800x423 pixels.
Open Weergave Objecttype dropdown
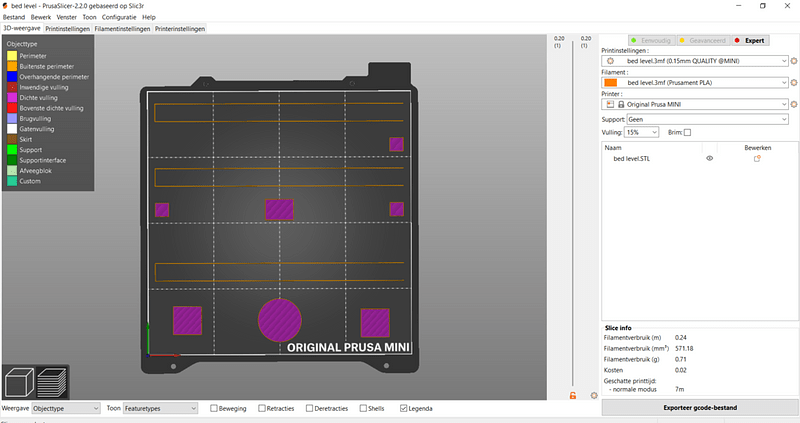coord(66,408)
